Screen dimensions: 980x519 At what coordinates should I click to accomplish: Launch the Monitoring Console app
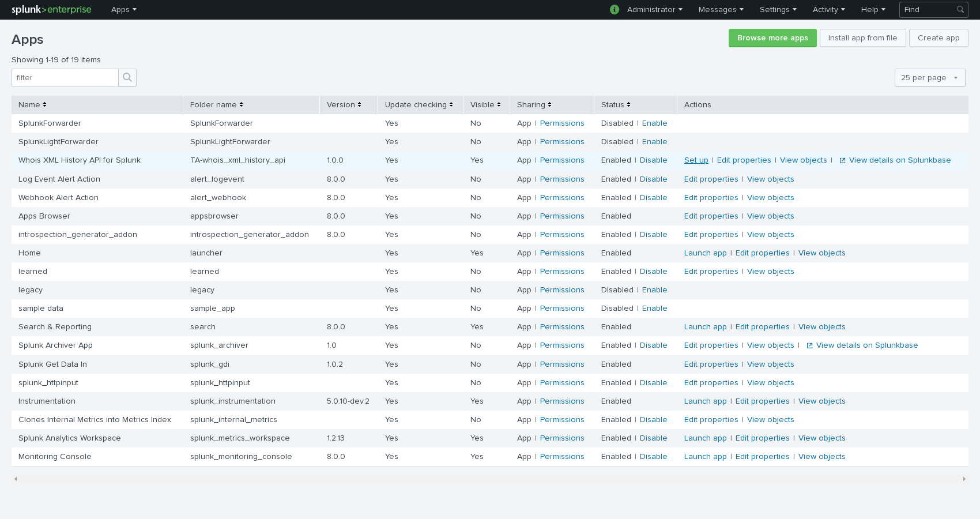coord(705,457)
